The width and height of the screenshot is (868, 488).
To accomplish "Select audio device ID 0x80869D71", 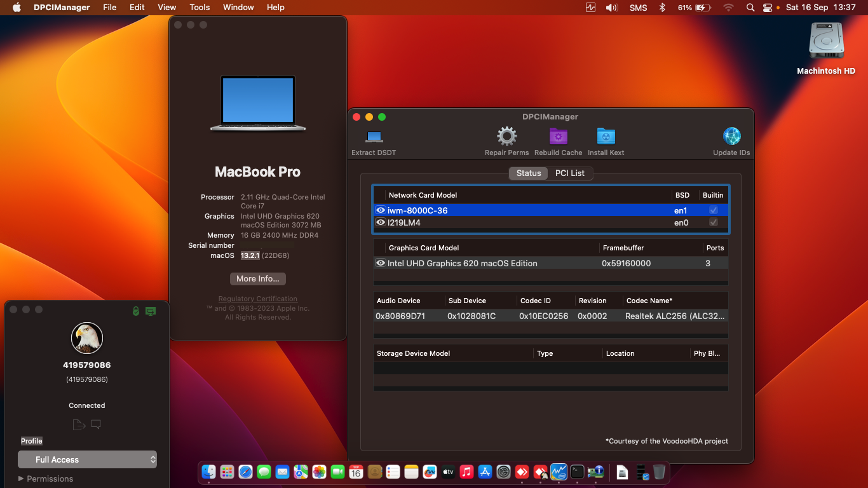I will pyautogui.click(x=400, y=316).
